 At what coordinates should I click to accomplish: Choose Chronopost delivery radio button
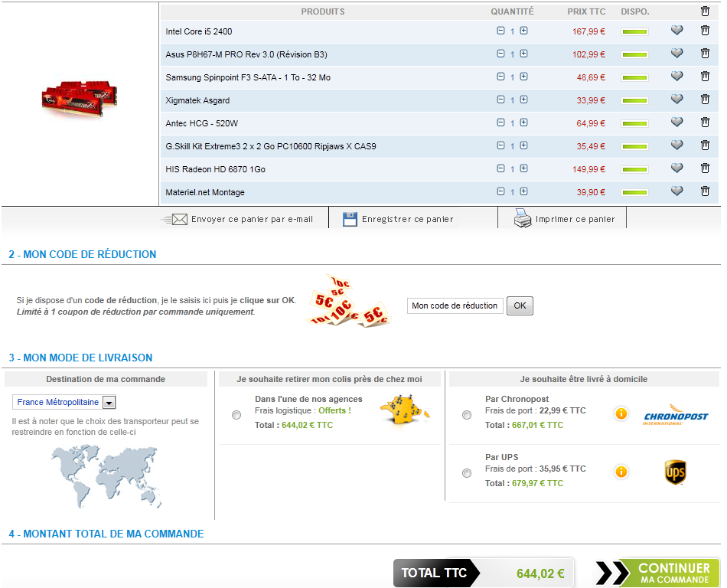click(x=467, y=415)
